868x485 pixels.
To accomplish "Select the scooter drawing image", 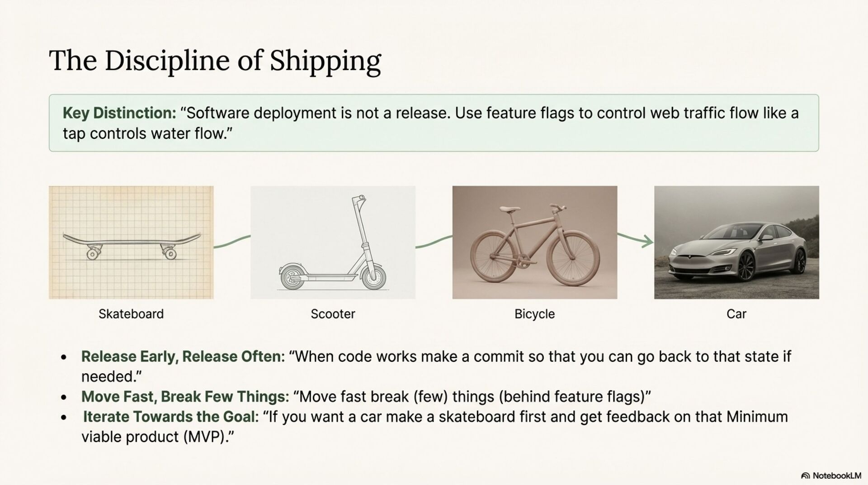I will [333, 242].
